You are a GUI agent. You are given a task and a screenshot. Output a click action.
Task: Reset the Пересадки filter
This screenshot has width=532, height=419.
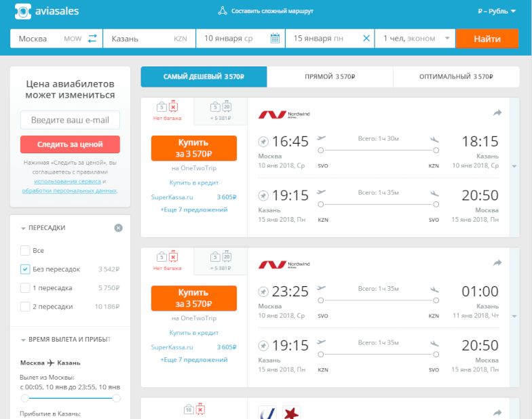tap(118, 228)
